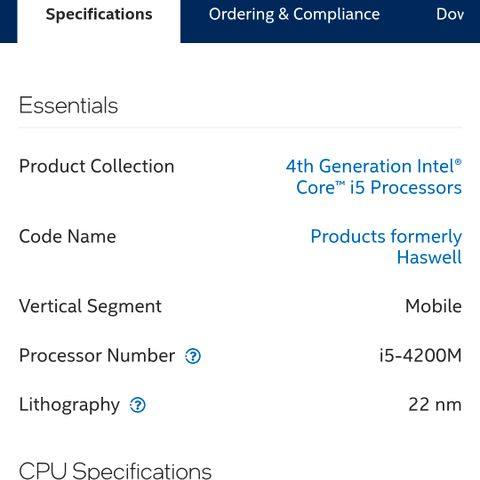
Task: Click the i5-4200M processor number value
Action: coord(420,355)
